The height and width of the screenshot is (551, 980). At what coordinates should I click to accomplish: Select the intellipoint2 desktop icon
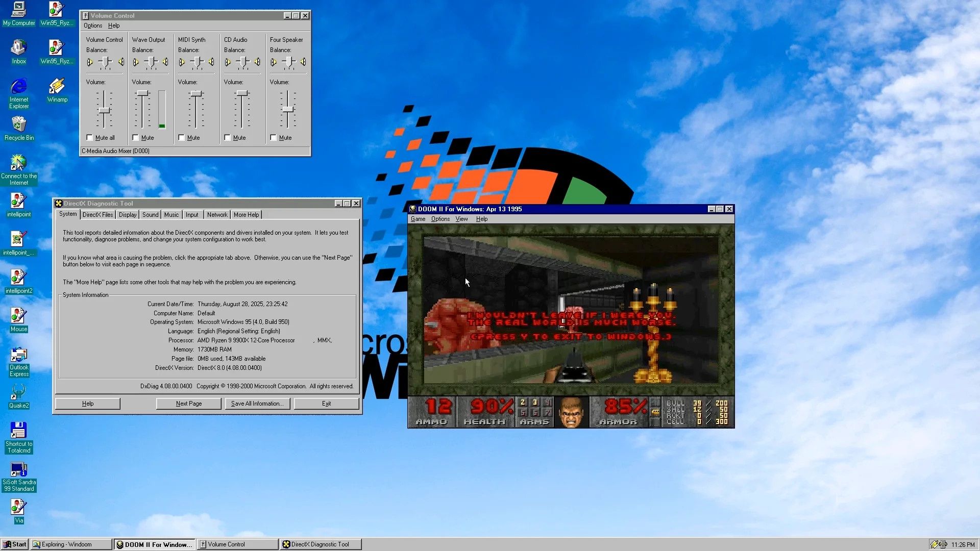(x=19, y=281)
